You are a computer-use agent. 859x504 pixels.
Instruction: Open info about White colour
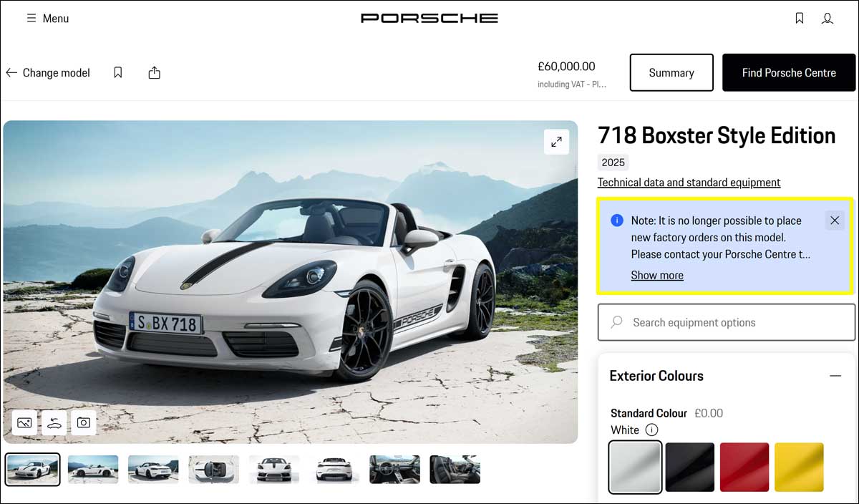[651, 430]
